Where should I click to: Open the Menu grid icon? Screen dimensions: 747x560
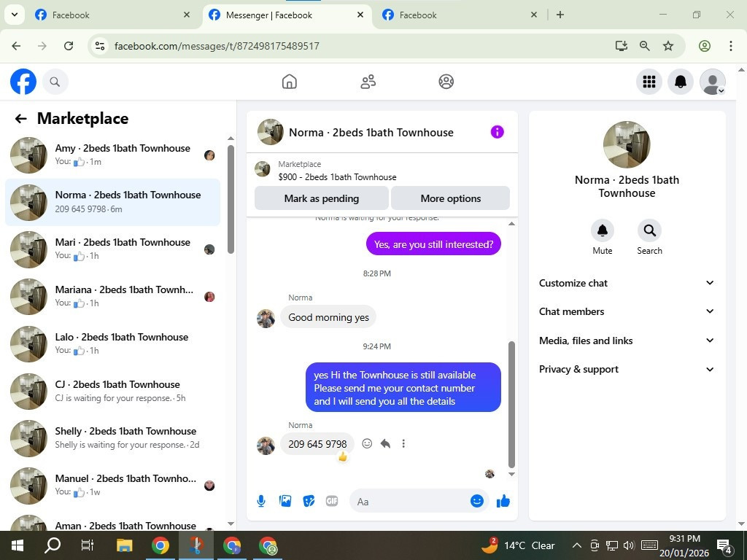coord(649,82)
